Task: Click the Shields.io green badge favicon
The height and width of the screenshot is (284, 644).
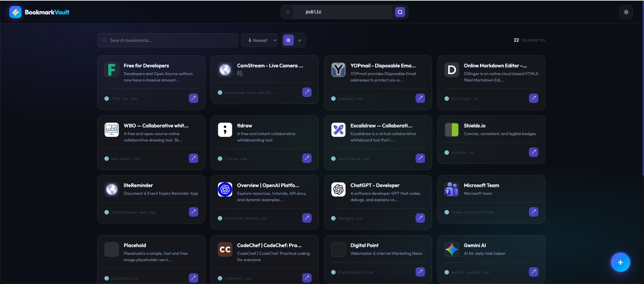Action: [452, 130]
